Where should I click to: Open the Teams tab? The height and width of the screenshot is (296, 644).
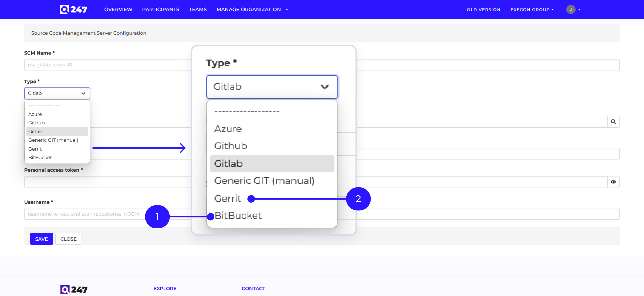coord(198,10)
